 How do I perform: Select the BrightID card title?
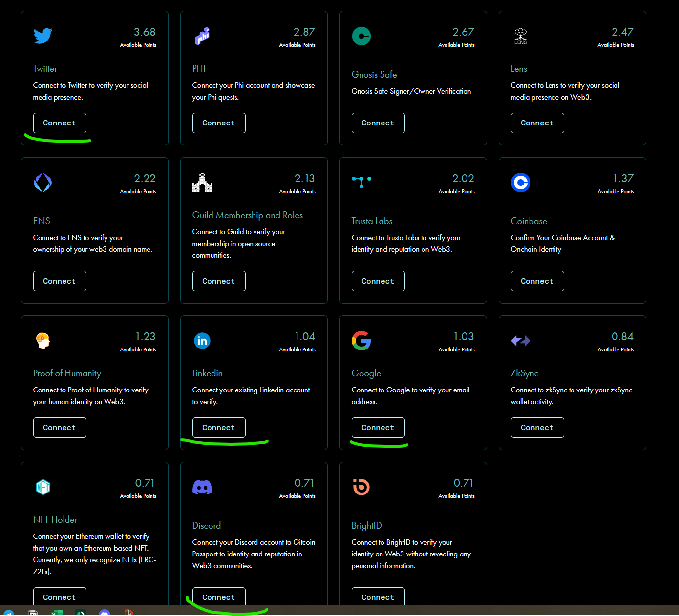pos(366,526)
